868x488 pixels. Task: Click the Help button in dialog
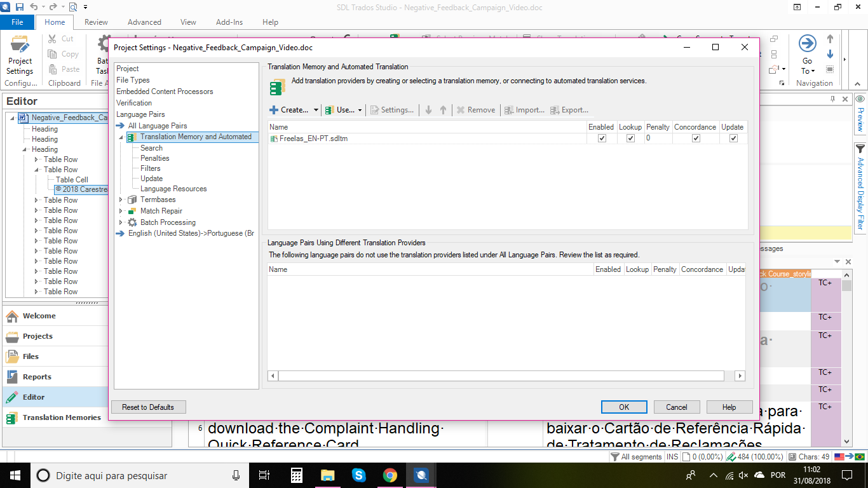(x=729, y=407)
